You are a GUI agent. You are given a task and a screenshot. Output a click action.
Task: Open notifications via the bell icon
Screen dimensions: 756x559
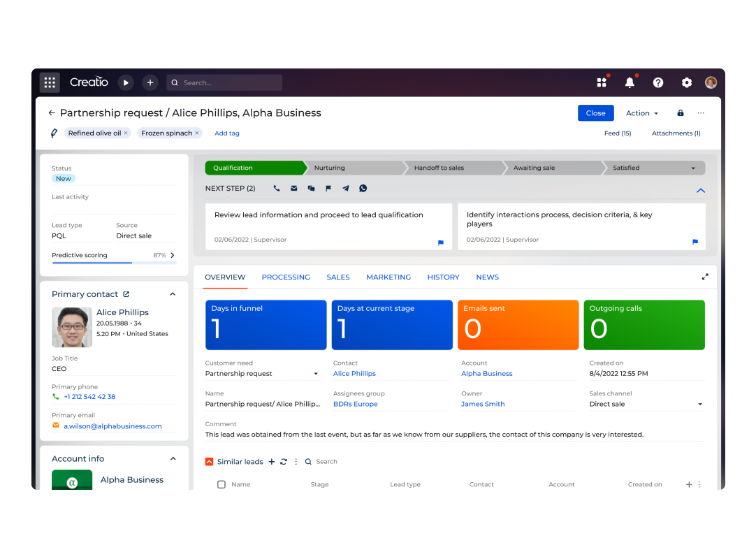click(x=629, y=82)
